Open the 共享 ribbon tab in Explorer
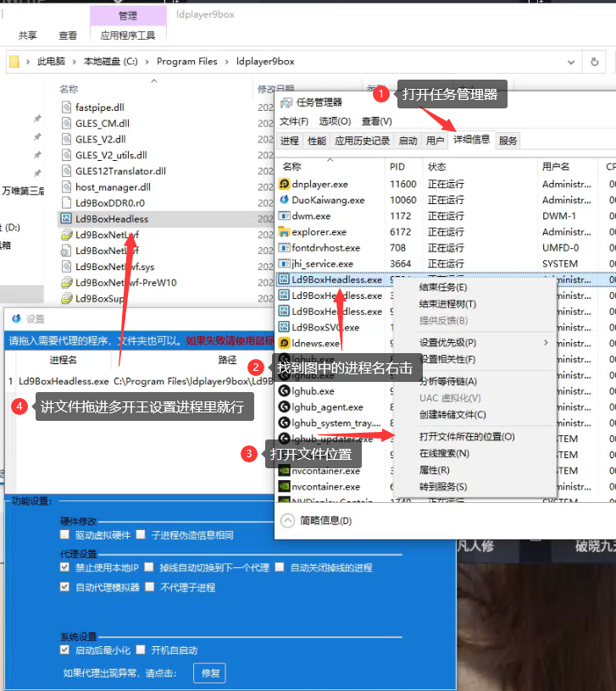The height and width of the screenshot is (691, 616). [x=27, y=36]
